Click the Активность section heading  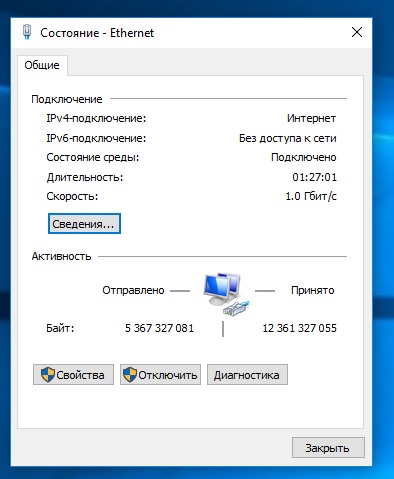tap(61, 256)
